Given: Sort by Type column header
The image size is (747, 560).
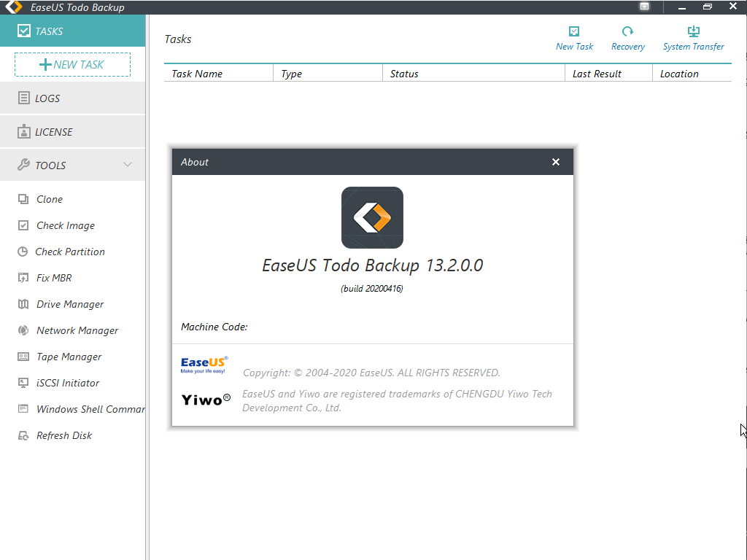Looking at the screenshot, I should pos(328,74).
